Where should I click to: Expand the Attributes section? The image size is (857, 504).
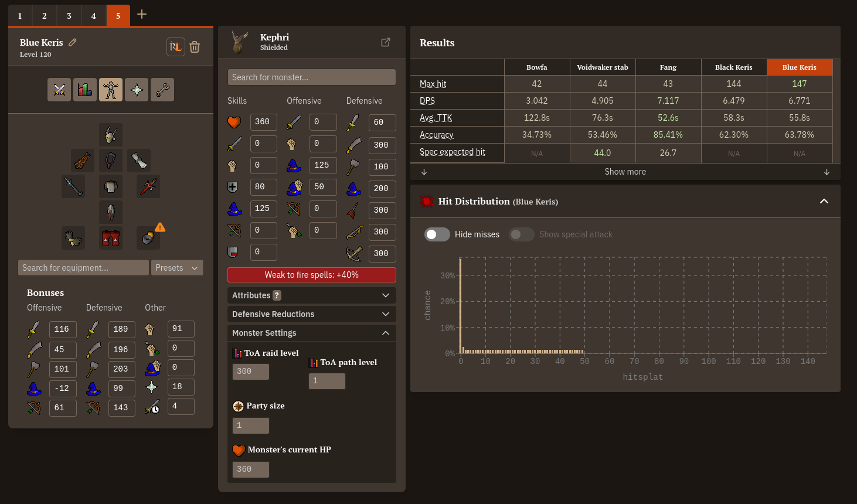tap(311, 295)
